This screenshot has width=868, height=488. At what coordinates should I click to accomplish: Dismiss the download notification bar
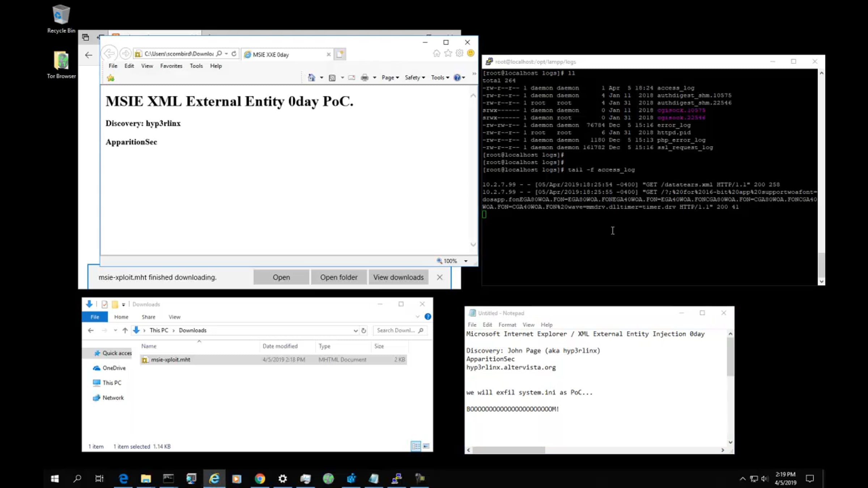coord(439,277)
